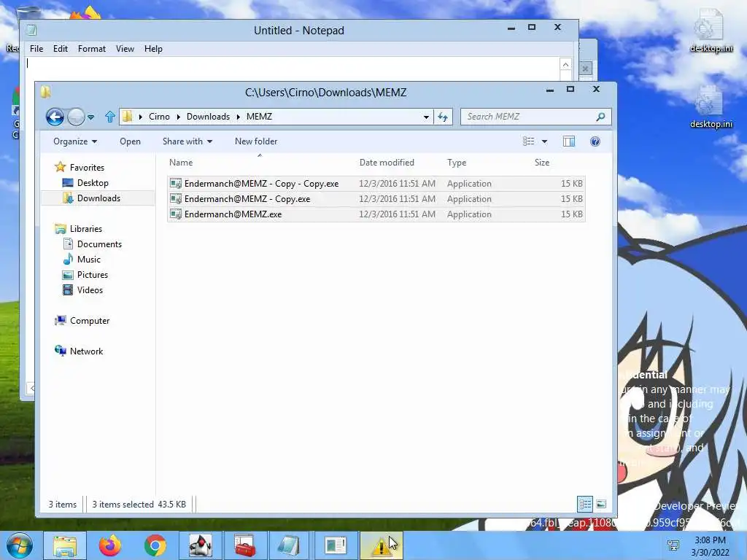This screenshot has width=747, height=560.
Task: Click the search magnifier icon
Action: [x=601, y=117]
